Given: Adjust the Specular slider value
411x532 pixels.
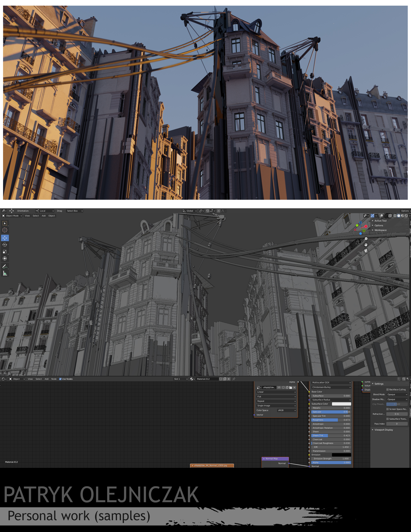Looking at the screenshot, I should [x=331, y=412].
